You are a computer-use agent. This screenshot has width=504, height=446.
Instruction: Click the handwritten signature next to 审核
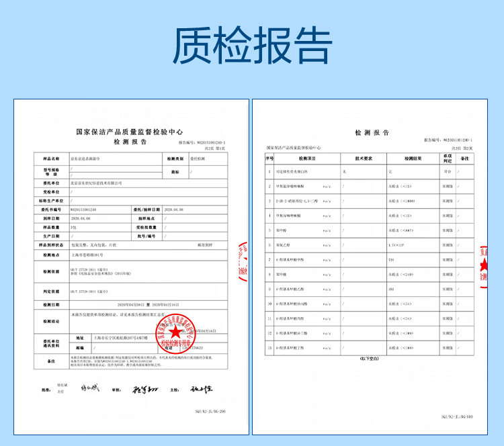point(141,388)
